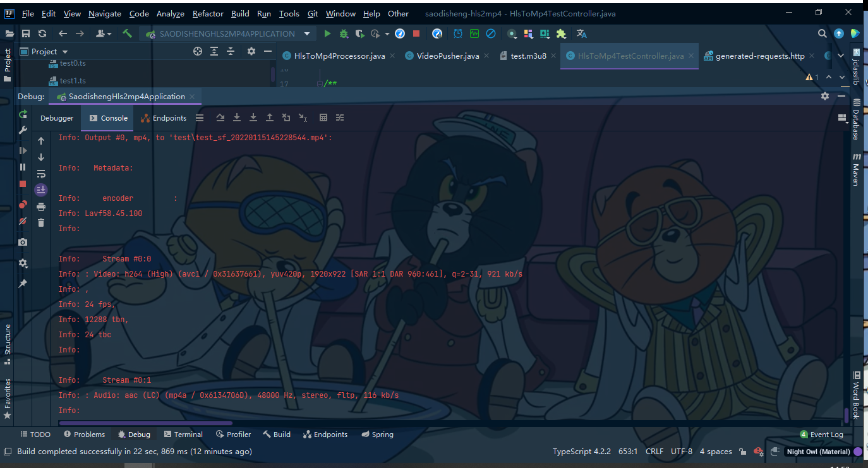Open the SAODISHENGHLS2MP4APPLICATION run configuration dropdown
Viewport: 868px width, 468px height.
[227, 33]
